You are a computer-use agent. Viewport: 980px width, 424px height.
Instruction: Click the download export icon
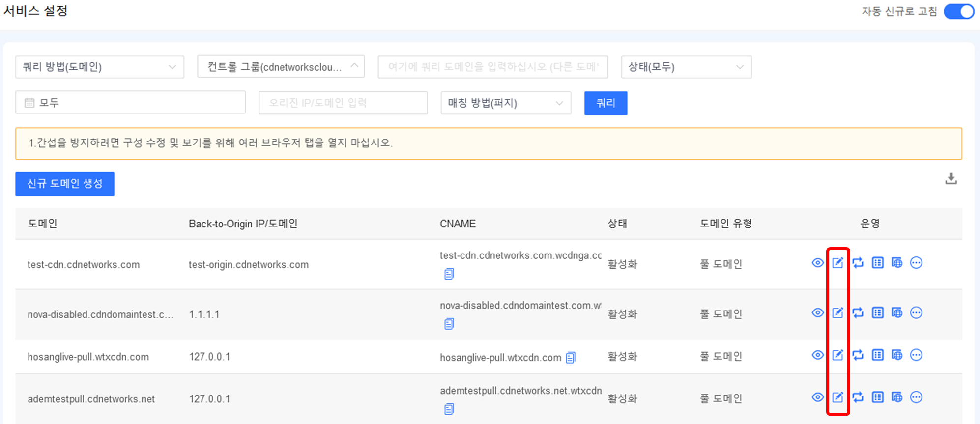pyautogui.click(x=951, y=179)
